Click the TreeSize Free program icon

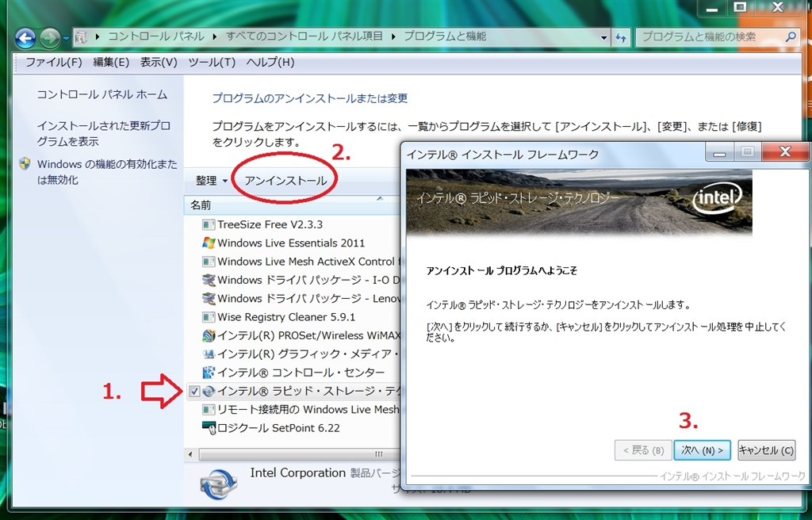pos(209,225)
